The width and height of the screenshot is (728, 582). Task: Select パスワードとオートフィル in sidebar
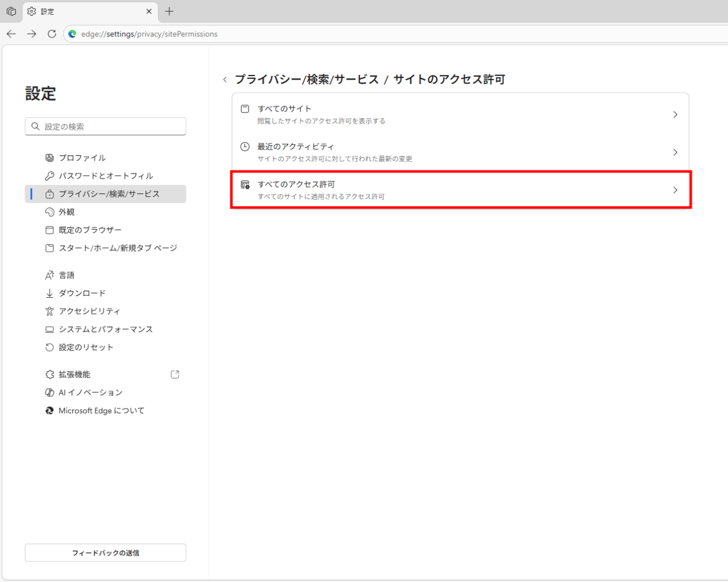point(106,176)
